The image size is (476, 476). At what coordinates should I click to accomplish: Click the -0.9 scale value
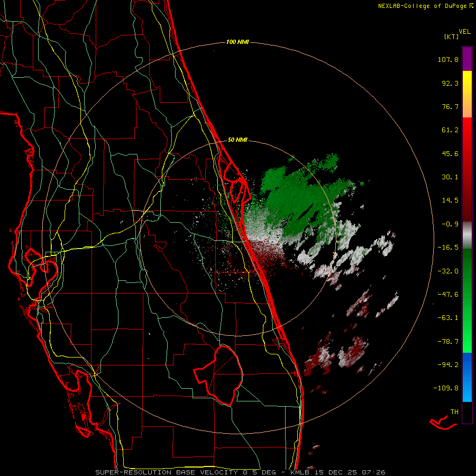(x=450, y=224)
